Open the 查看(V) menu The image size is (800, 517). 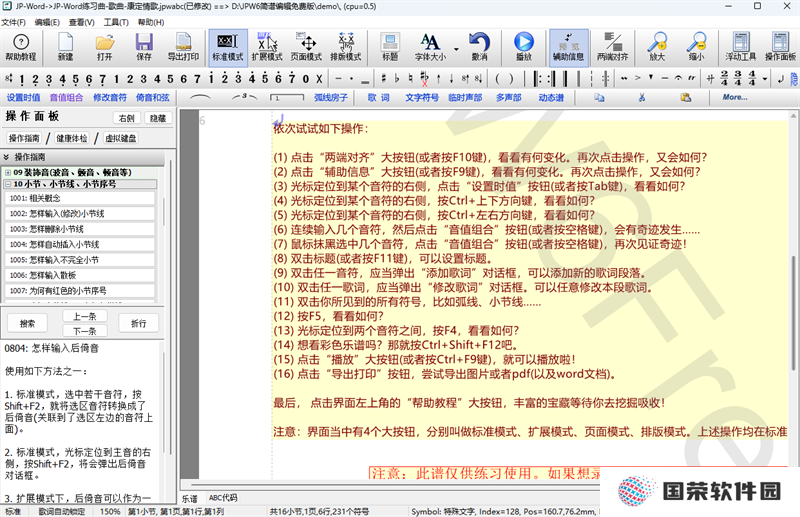coord(82,22)
